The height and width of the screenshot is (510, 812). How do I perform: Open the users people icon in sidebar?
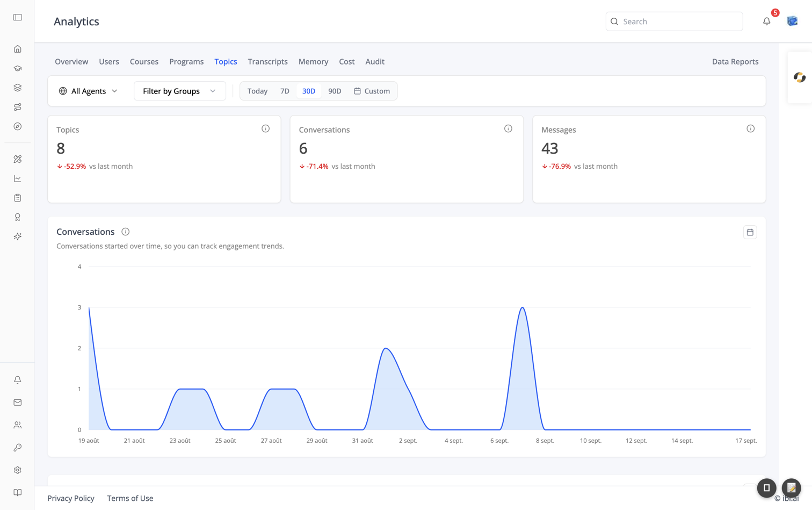[x=18, y=425]
